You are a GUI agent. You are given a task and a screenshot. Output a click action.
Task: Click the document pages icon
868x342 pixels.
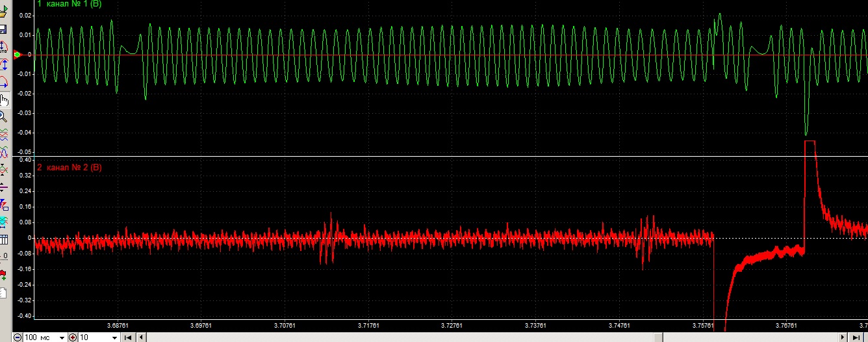pos(3,292)
